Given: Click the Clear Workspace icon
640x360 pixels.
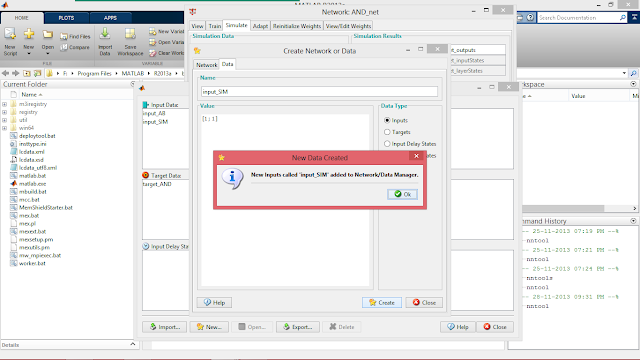Looking at the screenshot, I should (152, 53).
